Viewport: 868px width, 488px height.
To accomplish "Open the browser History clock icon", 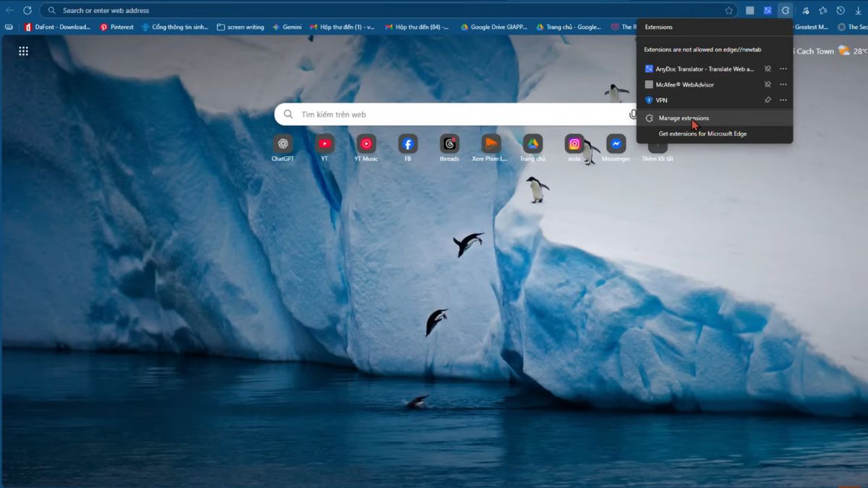I will 840,10.
